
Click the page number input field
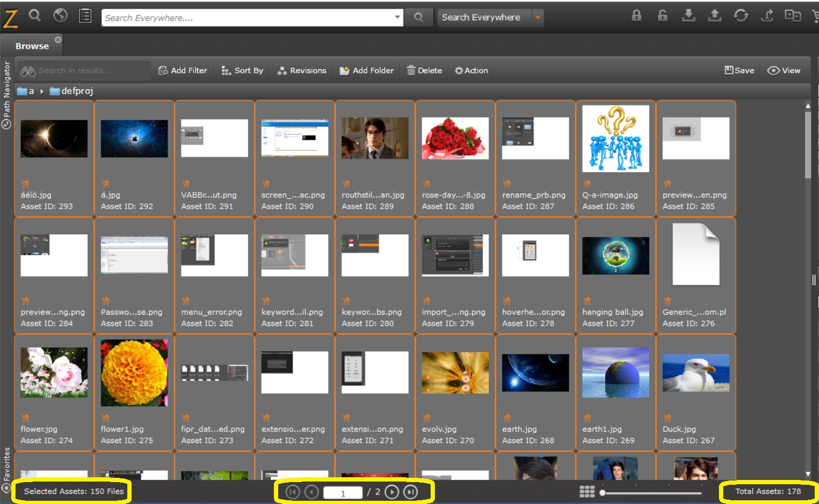[343, 492]
